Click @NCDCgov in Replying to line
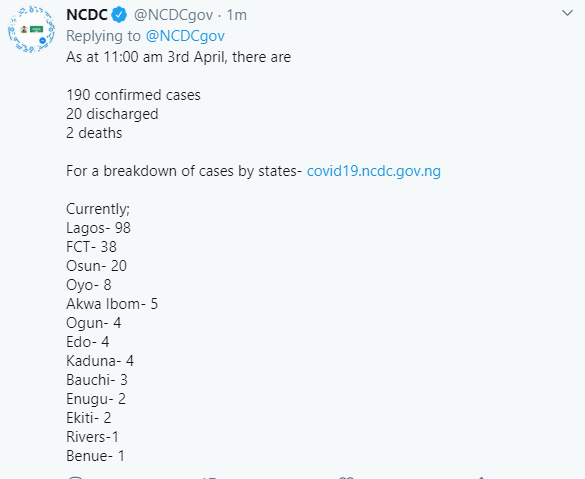 coord(185,36)
